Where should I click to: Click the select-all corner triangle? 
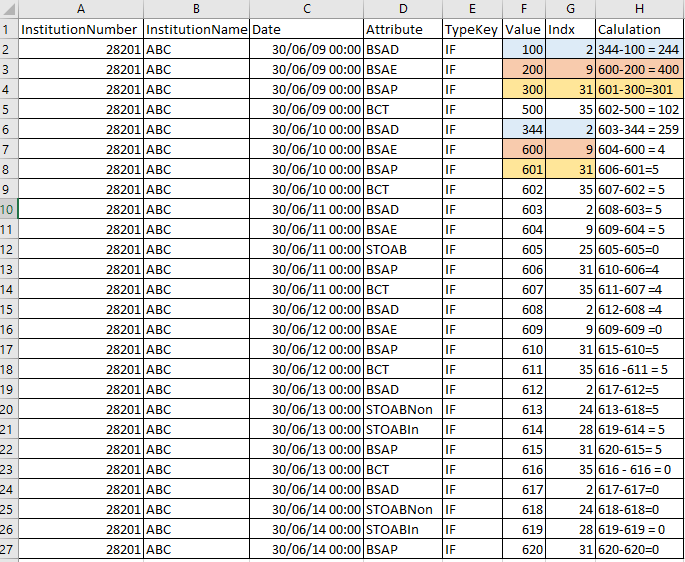pyautogui.click(x=9, y=9)
